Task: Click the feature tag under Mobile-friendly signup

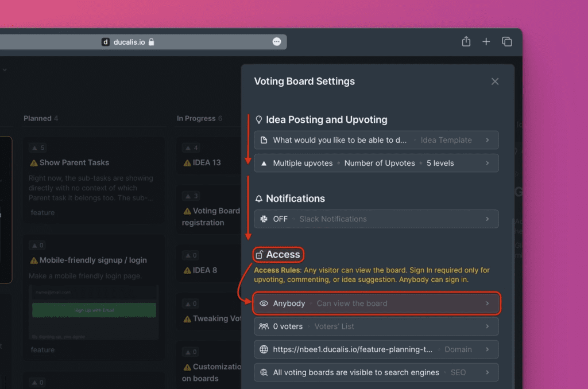Action: (42, 349)
